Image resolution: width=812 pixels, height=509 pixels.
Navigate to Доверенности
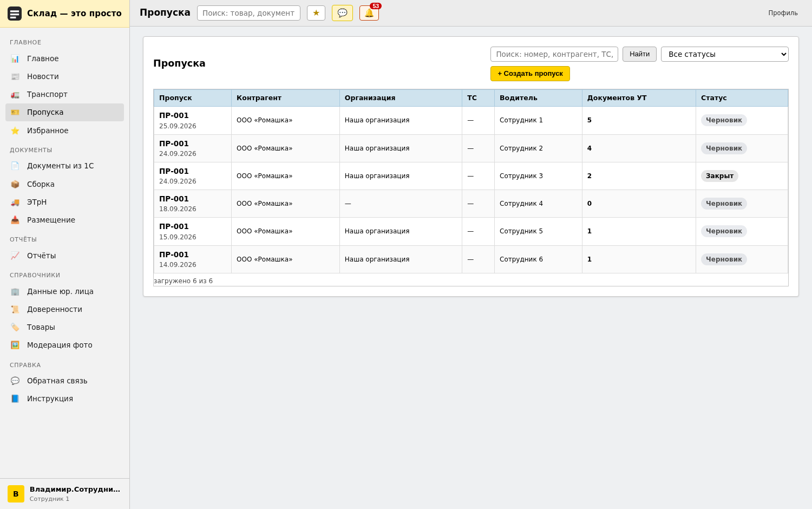pos(64,309)
